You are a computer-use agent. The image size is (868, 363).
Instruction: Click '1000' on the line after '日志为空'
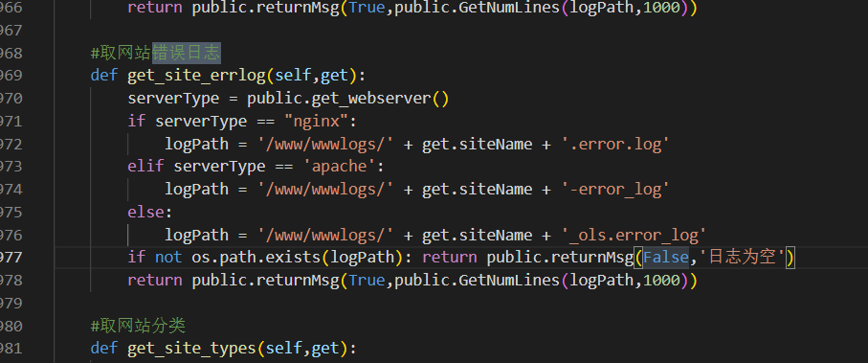[x=661, y=281]
